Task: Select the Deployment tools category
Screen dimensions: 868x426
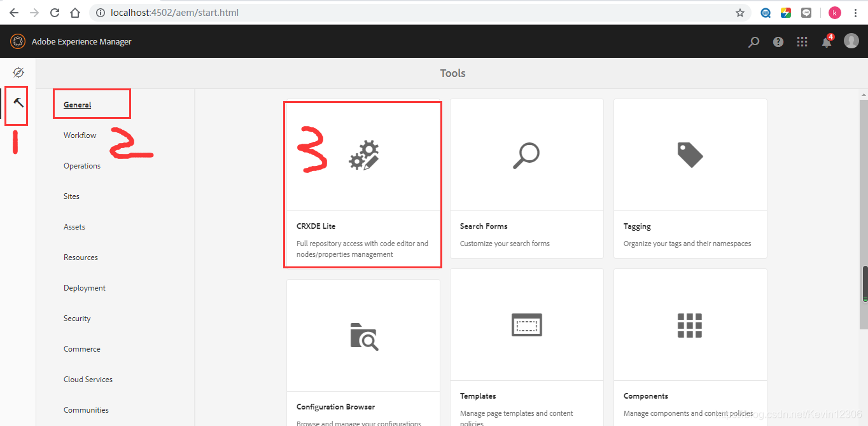Action: [85, 288]
